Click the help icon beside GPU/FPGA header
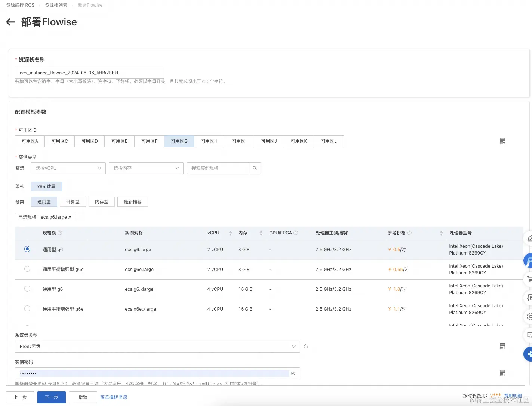The height and width of the screenshot is (406, 532). [x=296, y=233]
